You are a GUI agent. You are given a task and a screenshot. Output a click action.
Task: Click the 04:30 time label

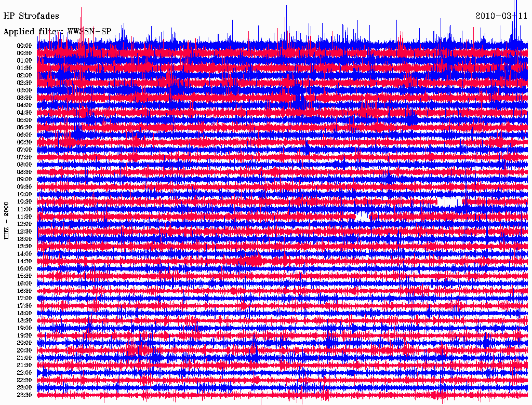(24, 113)
